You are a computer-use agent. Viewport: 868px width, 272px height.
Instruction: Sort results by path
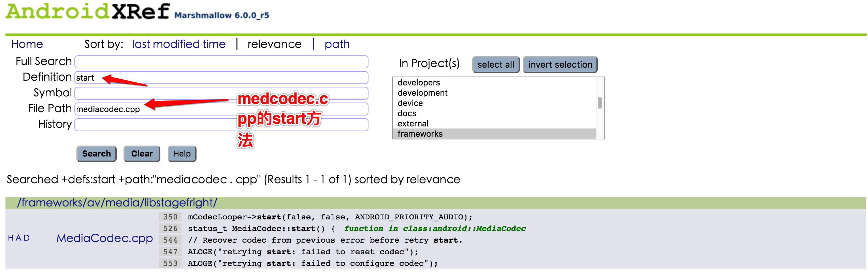(x=337, y=44)
